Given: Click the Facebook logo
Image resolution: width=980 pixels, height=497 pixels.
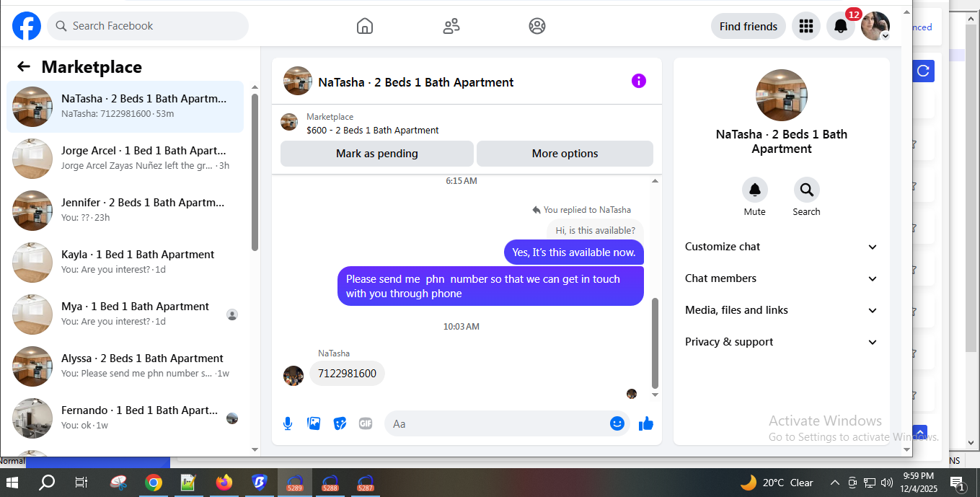Looking at the screenshot, I should point(27,26).
